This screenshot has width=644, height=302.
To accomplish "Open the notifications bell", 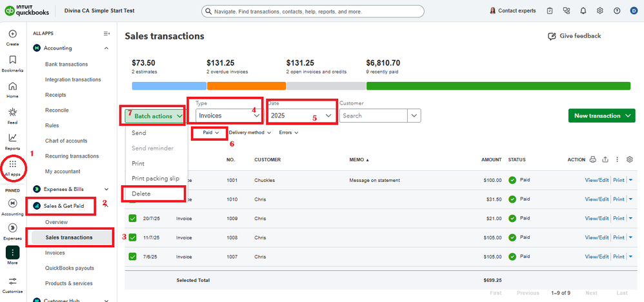I will click(x=583, y=11).
